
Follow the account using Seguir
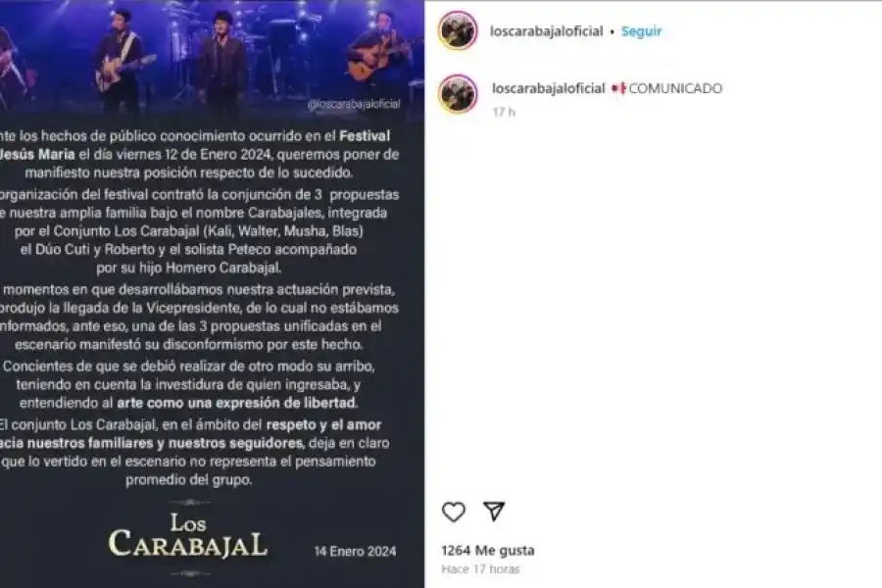tap(641, 31)
